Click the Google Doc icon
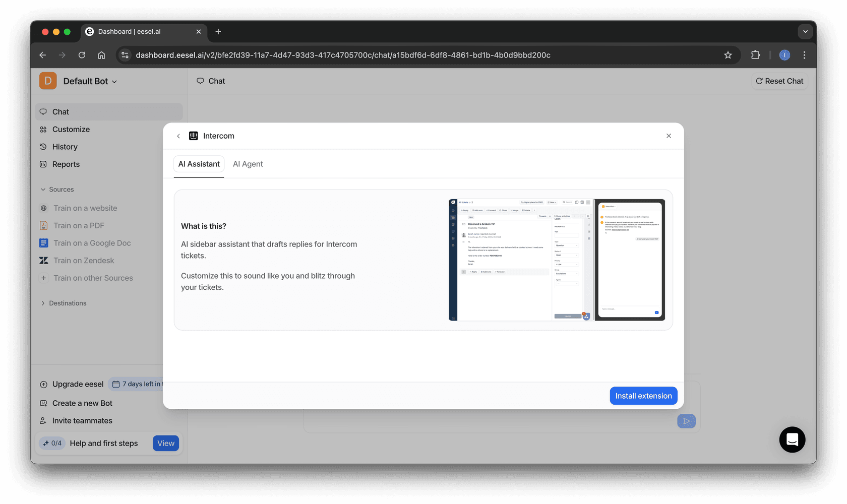The image size is (847, 504). coord(44,243)
